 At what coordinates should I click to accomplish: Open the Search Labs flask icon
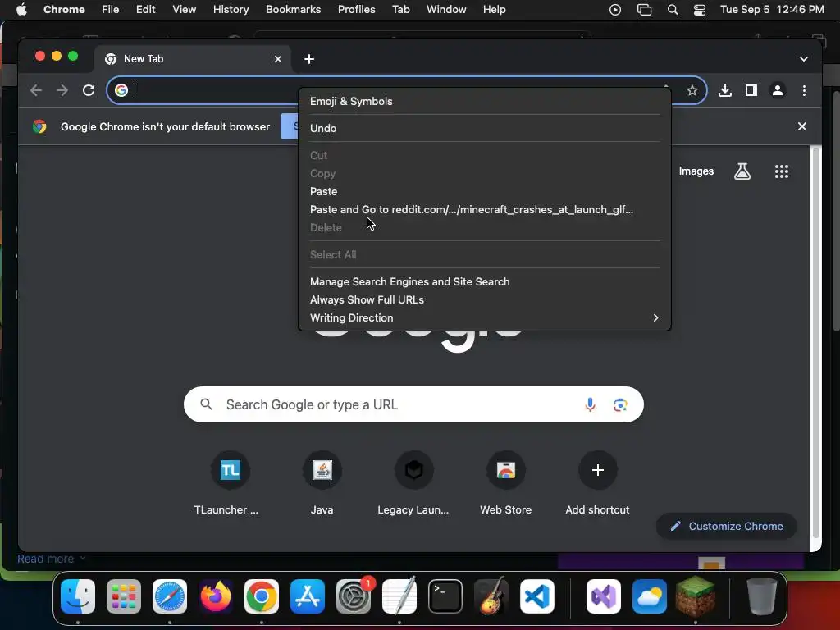[742, 171]
